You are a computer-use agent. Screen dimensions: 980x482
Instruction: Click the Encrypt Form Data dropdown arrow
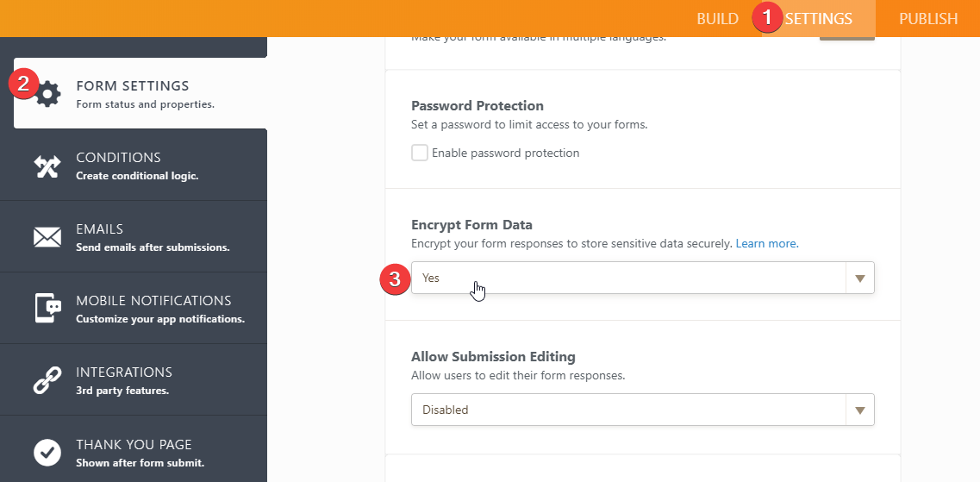pos(859,279)
